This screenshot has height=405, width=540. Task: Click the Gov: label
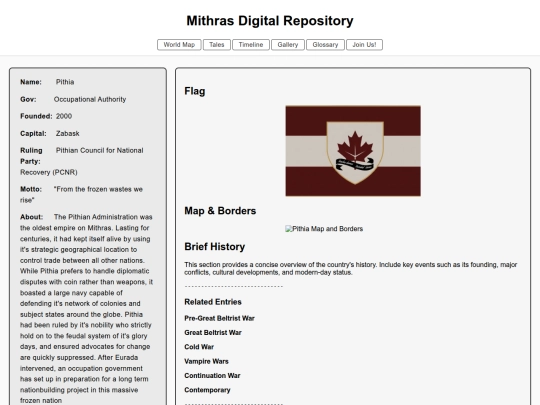click(x=28, y=99)
